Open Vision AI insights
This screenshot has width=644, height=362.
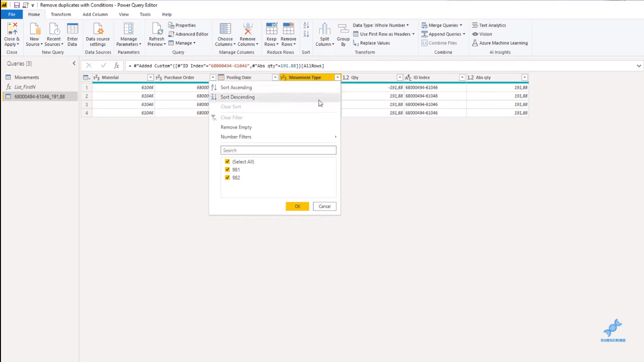tap(482, 34)
